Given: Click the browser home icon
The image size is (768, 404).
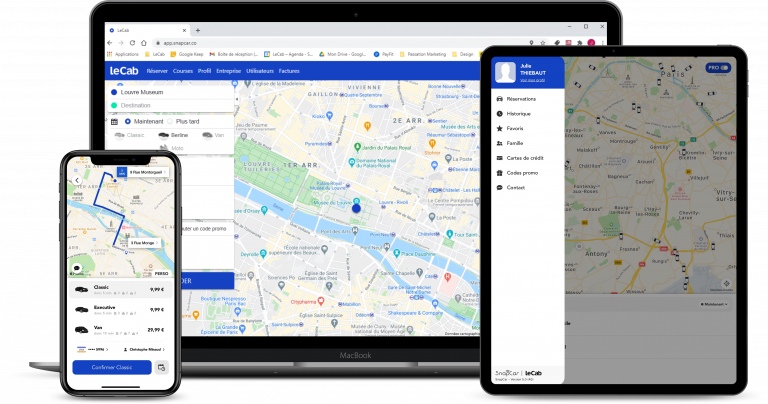Looking at the screenshot, I should coord(144,43).
